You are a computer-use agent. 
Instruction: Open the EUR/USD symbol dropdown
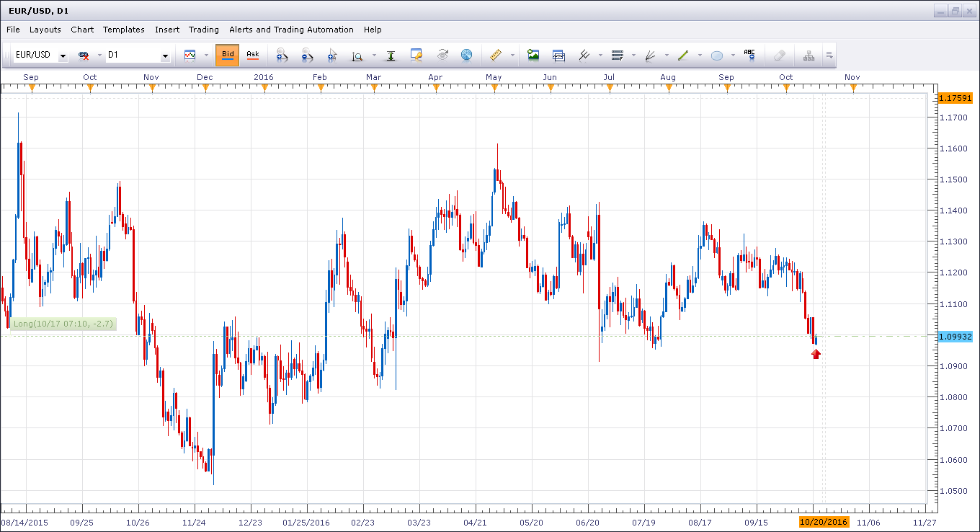click(63, 56)
